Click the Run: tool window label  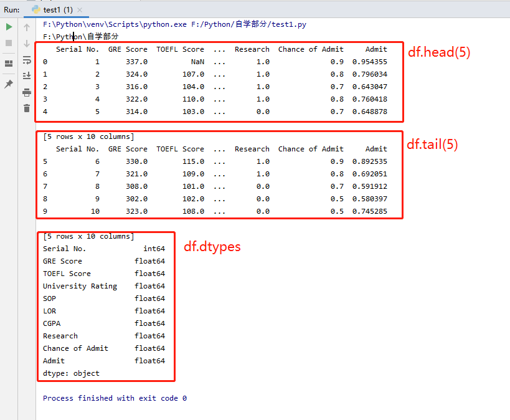point(11,9)
